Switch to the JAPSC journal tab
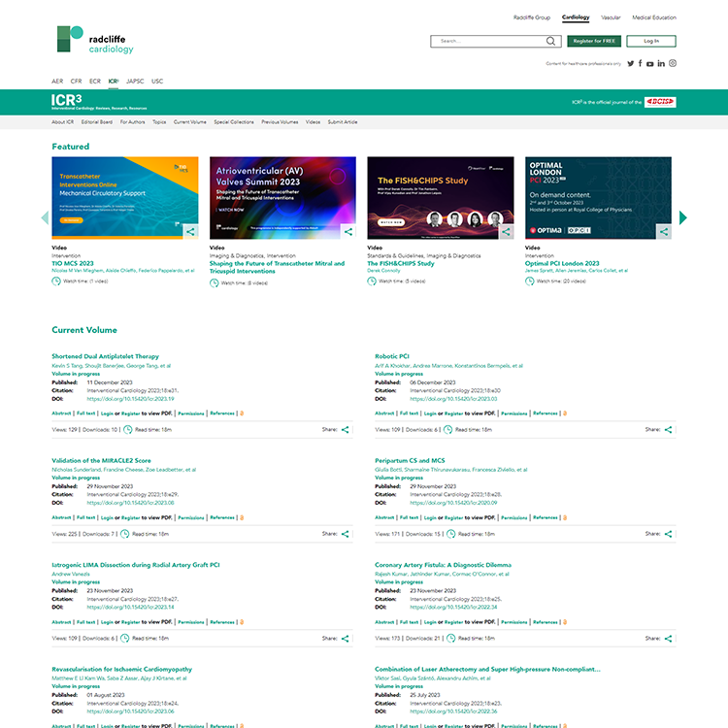 pyautogui.click(x=135, y=81)
